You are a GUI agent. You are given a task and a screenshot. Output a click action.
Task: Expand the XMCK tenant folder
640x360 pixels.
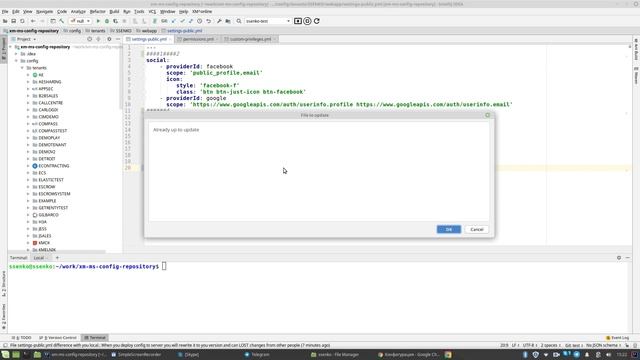pyautogui.click(x=28, y=243)
